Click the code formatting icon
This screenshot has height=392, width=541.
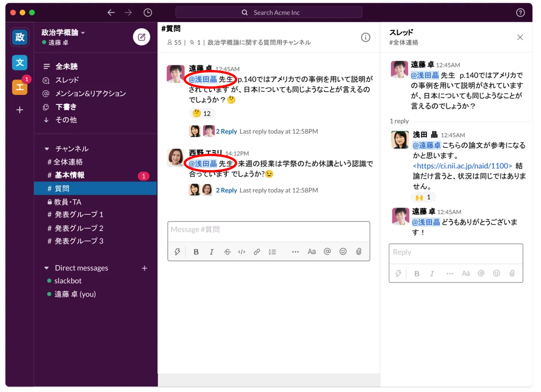tap(241, 252)
